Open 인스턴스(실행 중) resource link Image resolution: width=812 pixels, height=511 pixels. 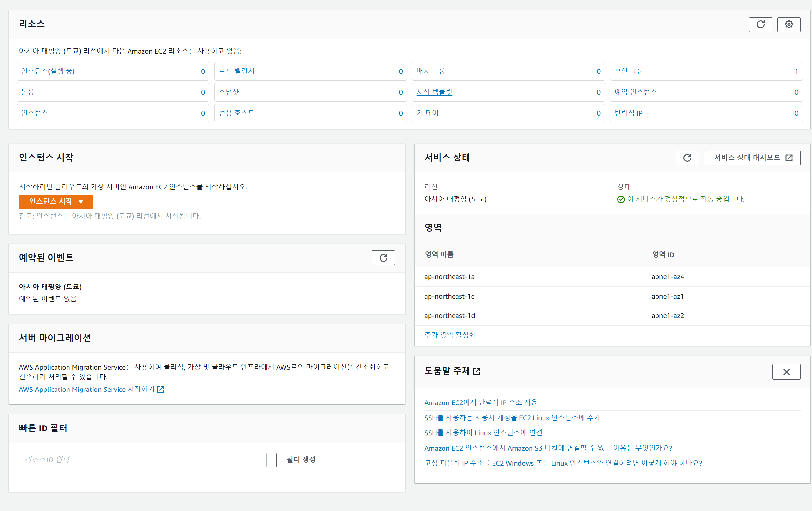(x=48, y=71)
